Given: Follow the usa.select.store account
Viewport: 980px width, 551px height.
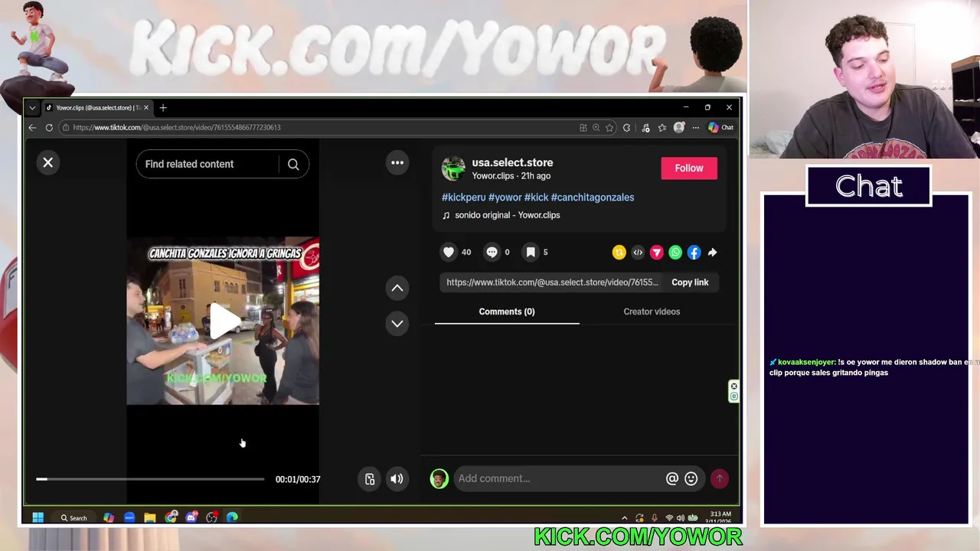Looking at the screenshot, I should tap(689, 168).
